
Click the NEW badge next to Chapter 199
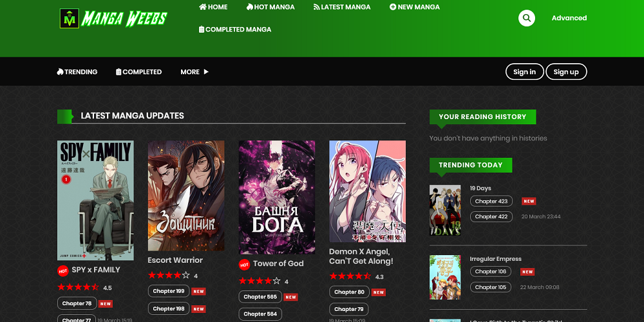pos(198,291)
